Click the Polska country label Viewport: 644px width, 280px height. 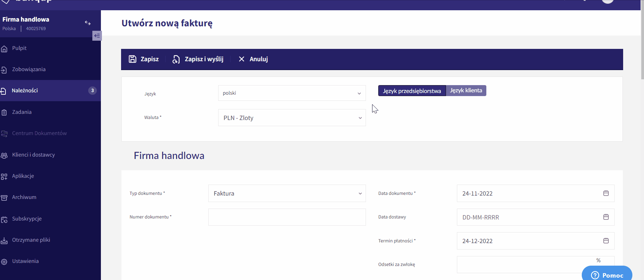coord(9,28)
